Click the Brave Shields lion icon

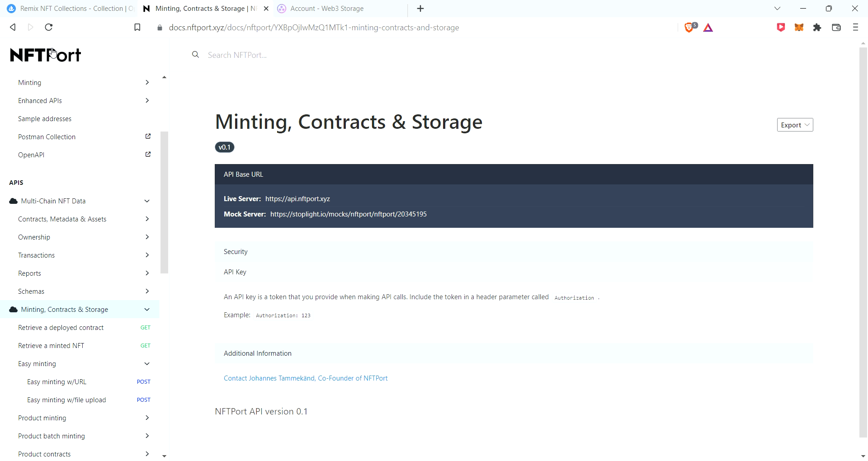click(689, 28)
